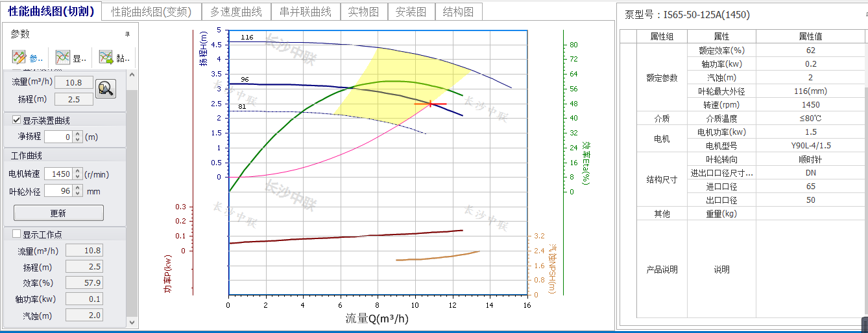868x333 pixels.
Task: Click the 叶轮外径 input field showing 96
Action: tap(59, 191)
